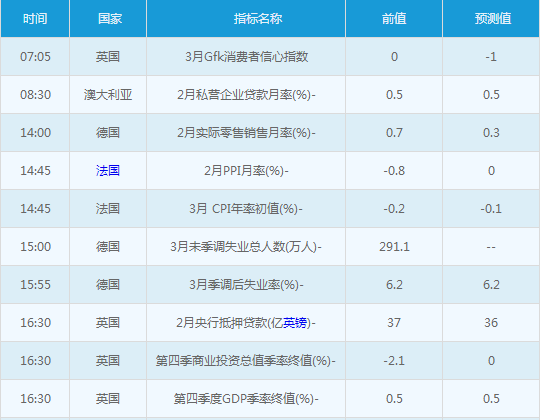This screenshot has height=420, width=540.
Task: Select the 时间 column header
Action: [x=35, y=19]
